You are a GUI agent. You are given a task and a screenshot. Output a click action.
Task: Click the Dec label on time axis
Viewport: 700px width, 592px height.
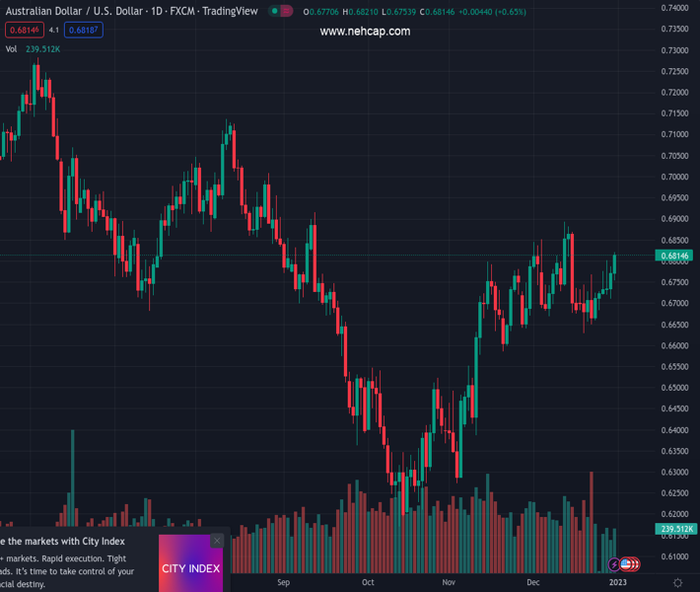(x=533, y=582)
